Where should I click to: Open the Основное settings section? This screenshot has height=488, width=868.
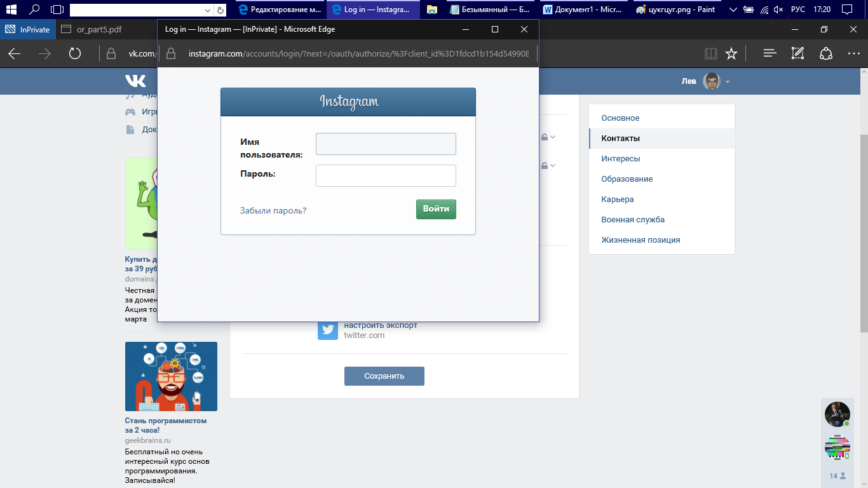point(661,118)
